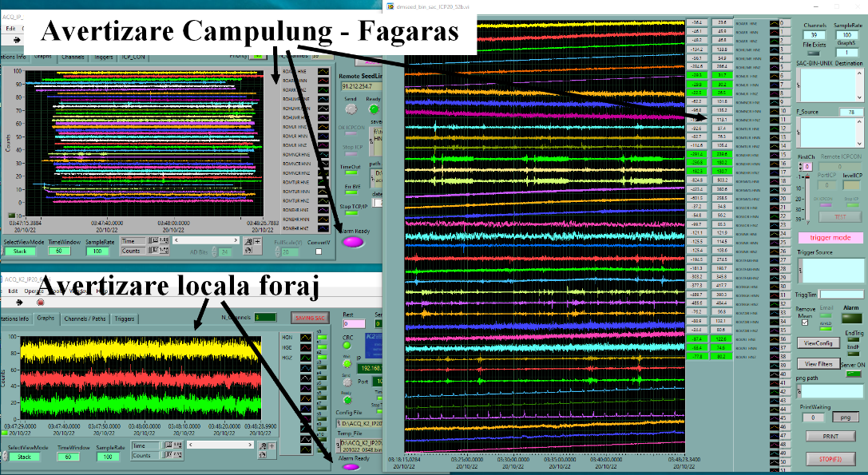This screenshot has width=868, height=475.
Task: Click left arrow of top-left graph scrollbar
Action: (176, 240)
